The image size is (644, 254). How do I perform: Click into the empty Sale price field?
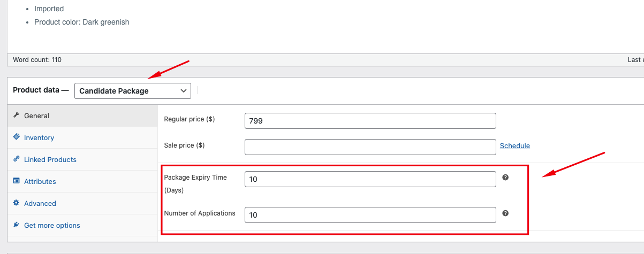tap(370, 147)
